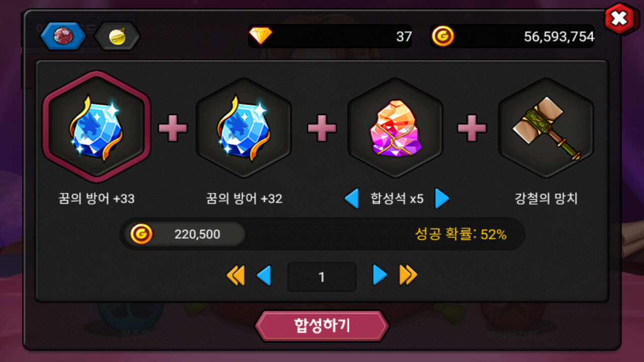Tap the gold coin icon beside 56,593,754
Image resolution: width=644 pixels, height=362 pixels.
click(x=442, y=36)
